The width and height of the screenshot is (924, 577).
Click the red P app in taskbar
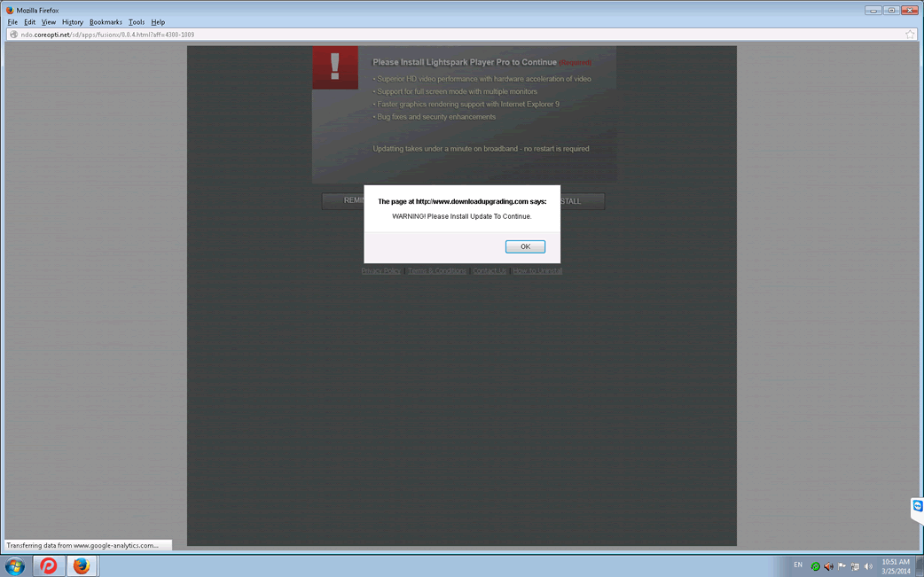tap(49, 565)
